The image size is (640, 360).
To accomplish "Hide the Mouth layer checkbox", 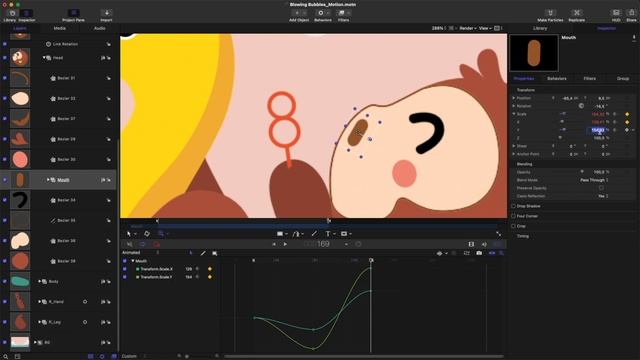I will point(5,180).
